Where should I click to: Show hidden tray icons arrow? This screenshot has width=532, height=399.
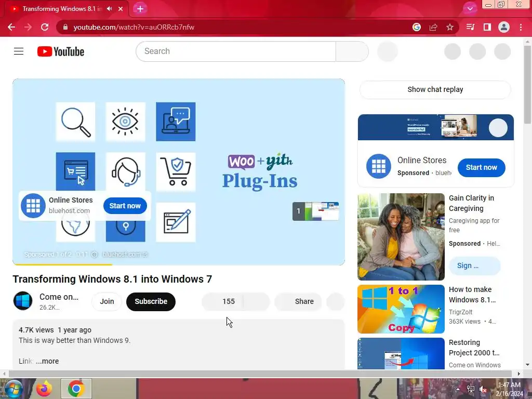click(458, 389)
